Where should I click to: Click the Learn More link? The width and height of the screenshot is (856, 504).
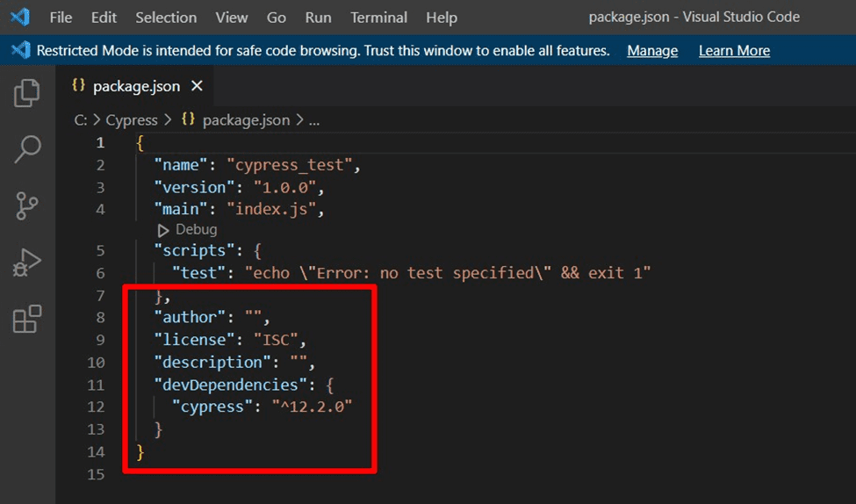734,51
